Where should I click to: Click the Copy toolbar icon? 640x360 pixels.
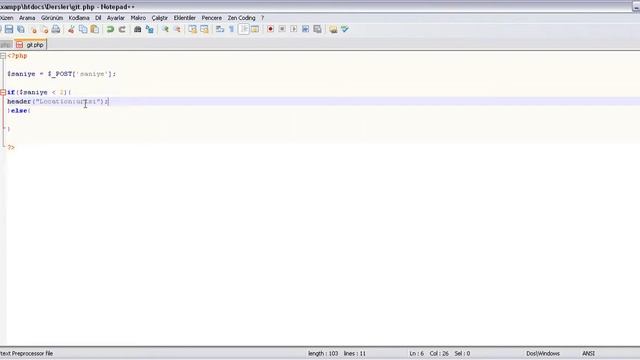[83, 29]
